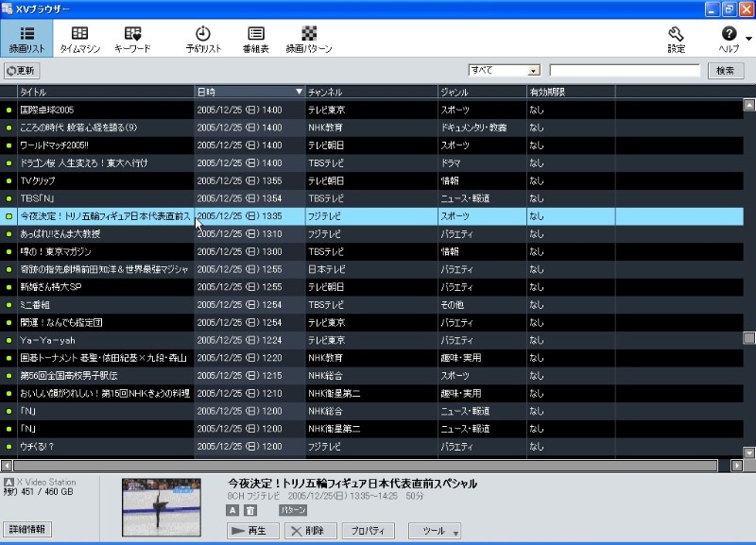Open the 設定 settings tool

click(x=676, y=39)
